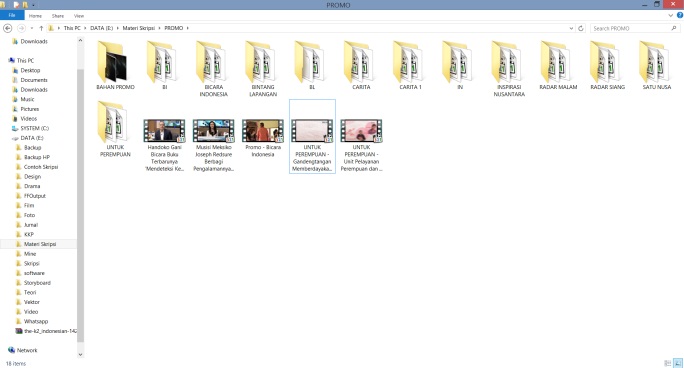Image resolution: width=684 pixels, height=368 pixels.
Task: Select UNTUK PEREMPUAN - Gandengtangan video
Action: click(312, 136)
